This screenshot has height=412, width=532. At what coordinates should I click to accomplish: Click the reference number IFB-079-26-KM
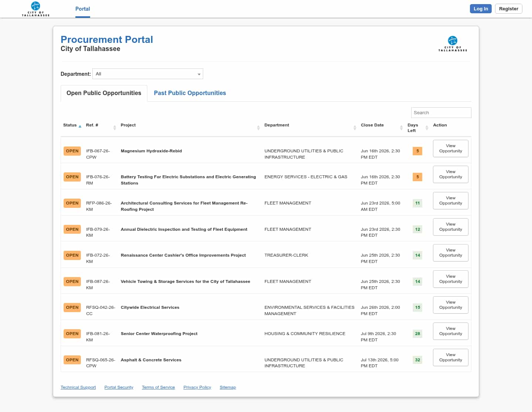[98, 232]
